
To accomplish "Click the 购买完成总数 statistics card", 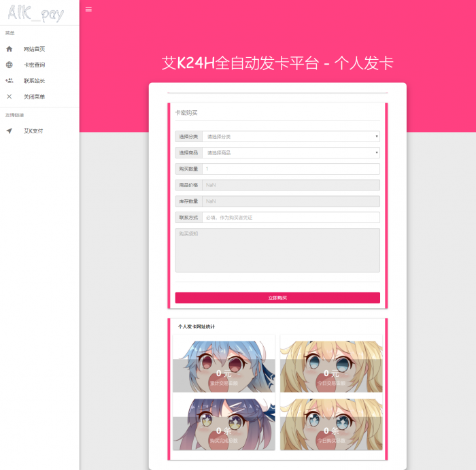I will point(224,423).
